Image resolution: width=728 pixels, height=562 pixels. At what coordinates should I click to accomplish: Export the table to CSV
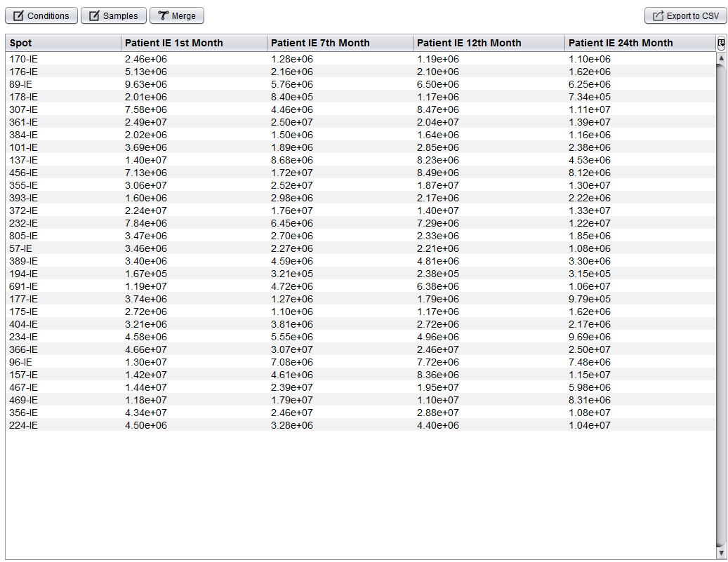coord(685,15)
